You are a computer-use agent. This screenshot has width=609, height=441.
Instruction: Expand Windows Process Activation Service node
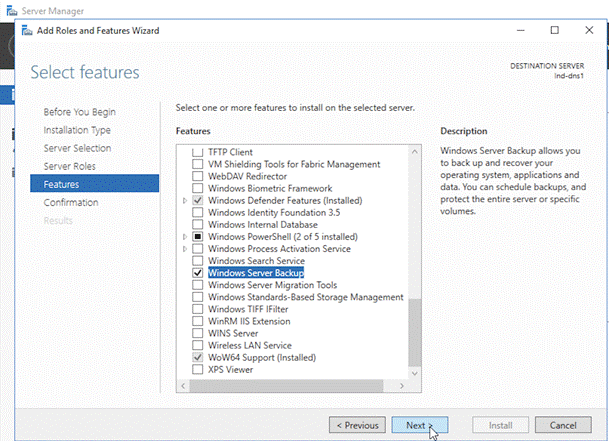185,249
